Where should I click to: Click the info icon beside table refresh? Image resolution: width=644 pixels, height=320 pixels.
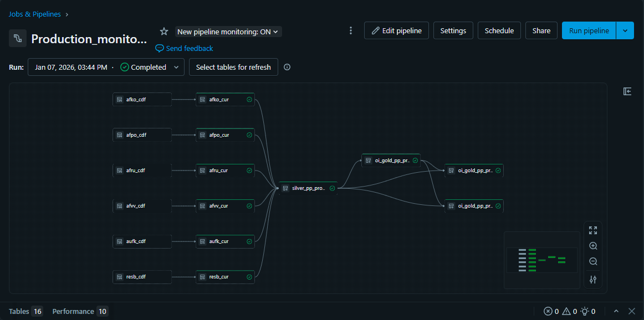pyautogui.click(x=287, y=67)
